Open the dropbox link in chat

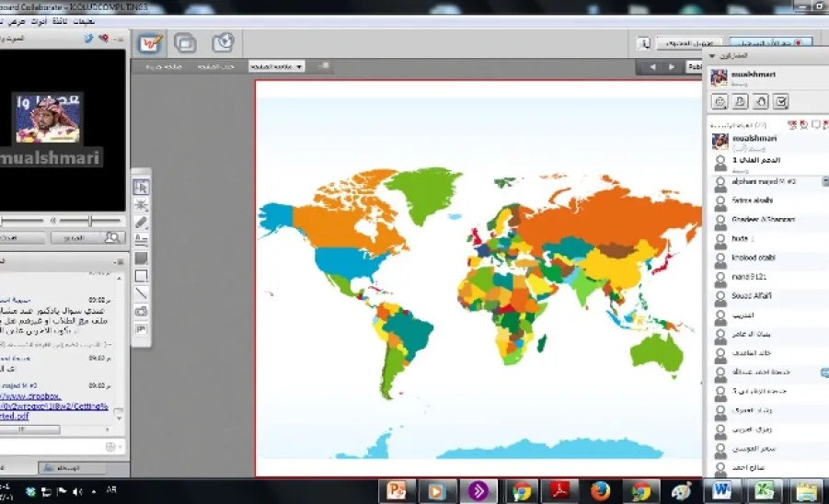(52, 406)
